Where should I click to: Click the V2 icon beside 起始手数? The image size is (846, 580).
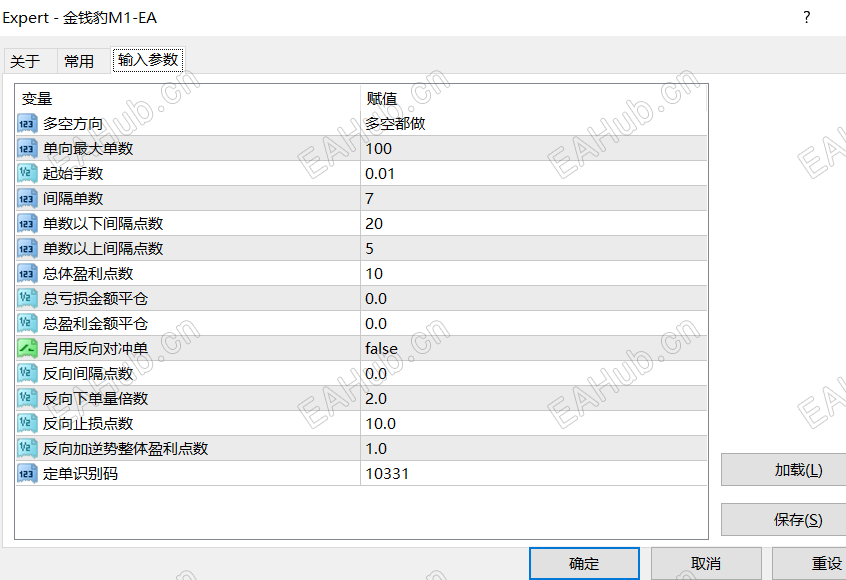26,174
